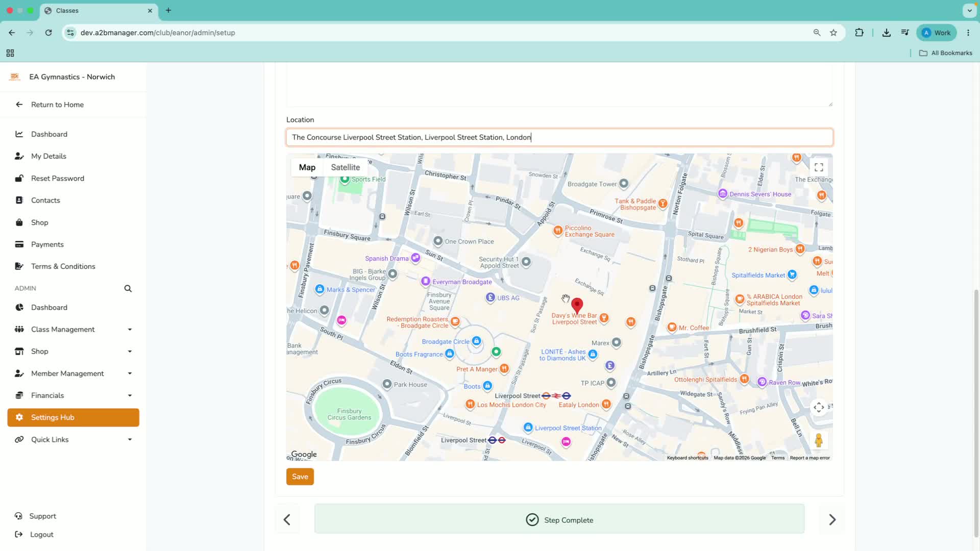Click the browser bookmark star icon

[834, 33]
